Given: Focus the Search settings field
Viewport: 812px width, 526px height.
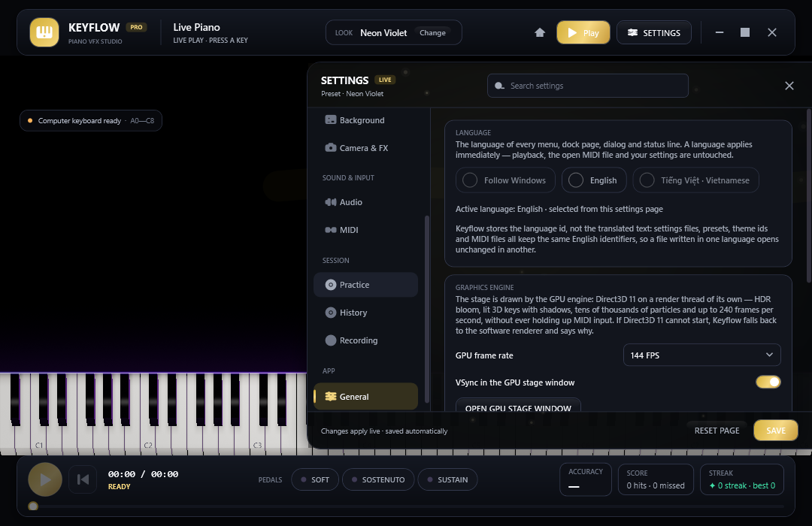Looking at the screenshot, I should (x=588, y=86).
